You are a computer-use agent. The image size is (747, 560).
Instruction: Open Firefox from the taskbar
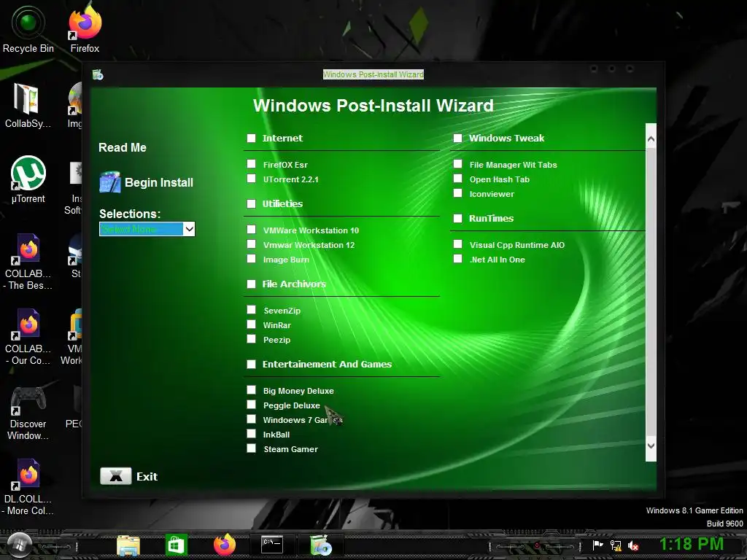(x=225, y=544)
